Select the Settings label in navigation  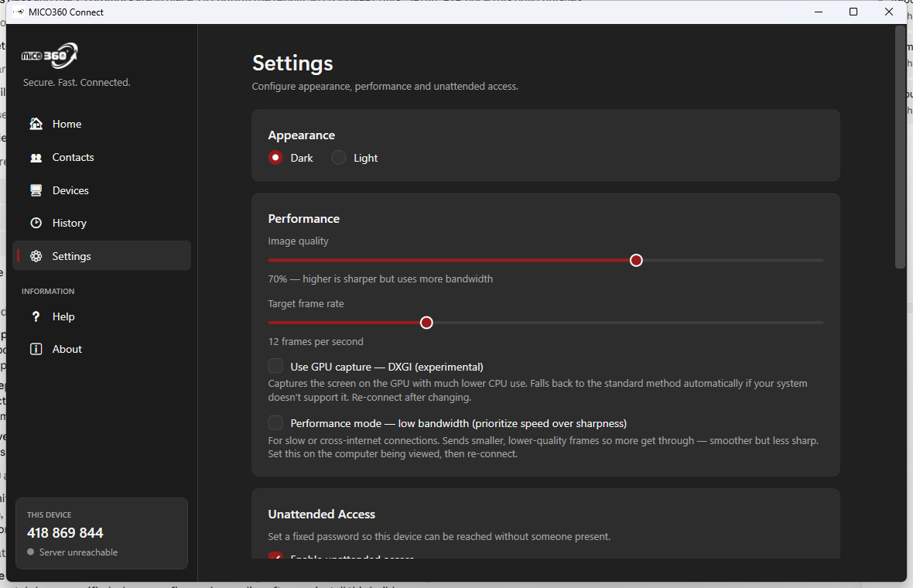pyautogui.click(x=72, y=256)
